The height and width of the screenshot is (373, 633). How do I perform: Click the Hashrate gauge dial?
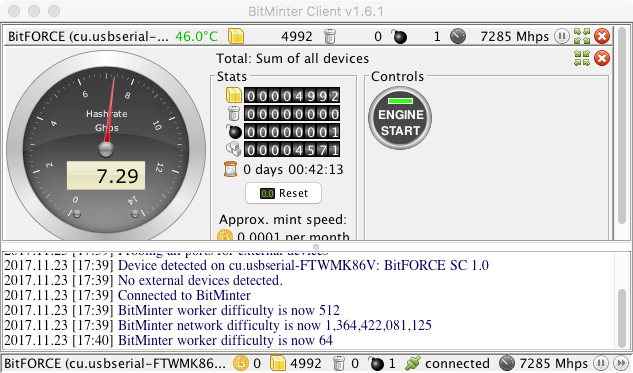point(106,145)
